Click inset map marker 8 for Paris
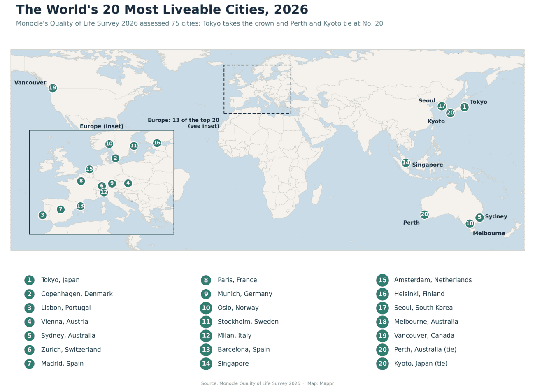 point(81,181)
